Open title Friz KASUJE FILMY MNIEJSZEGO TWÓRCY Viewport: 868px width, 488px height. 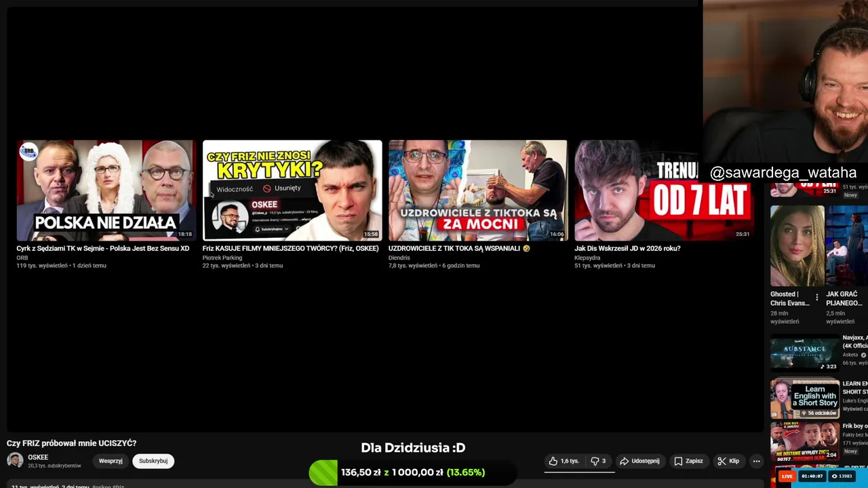tap(290, 248)
